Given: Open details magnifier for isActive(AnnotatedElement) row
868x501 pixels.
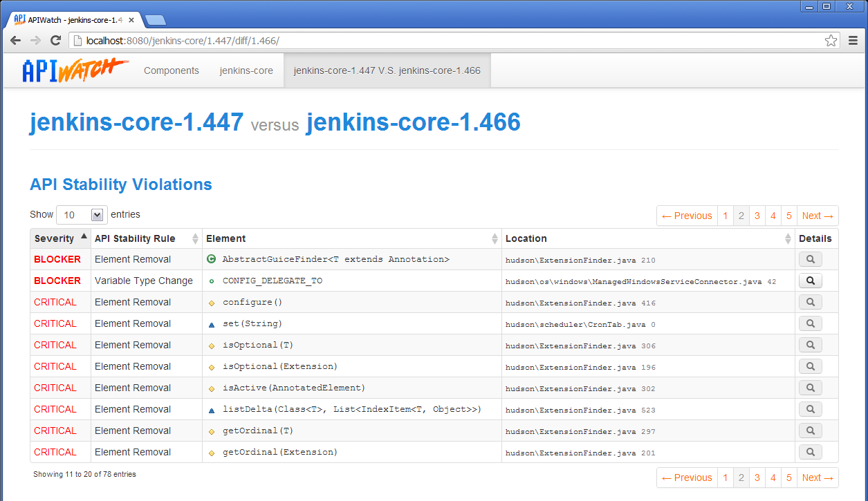Looking at the screenshot, I should pyautogui.click(x=810, y=388).
